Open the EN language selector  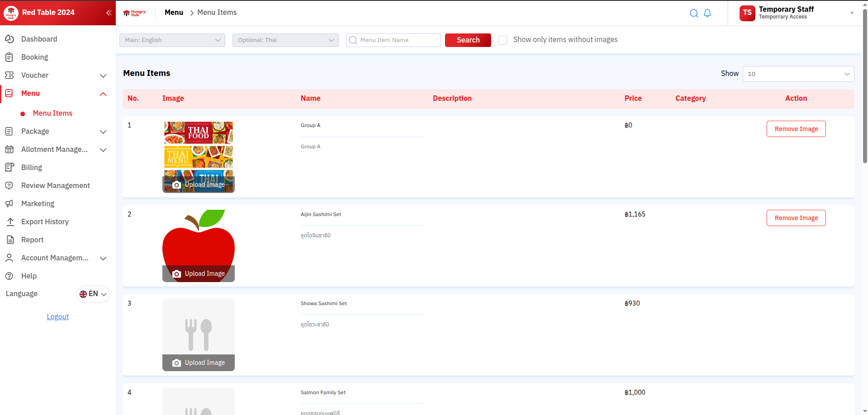point(93,294)
